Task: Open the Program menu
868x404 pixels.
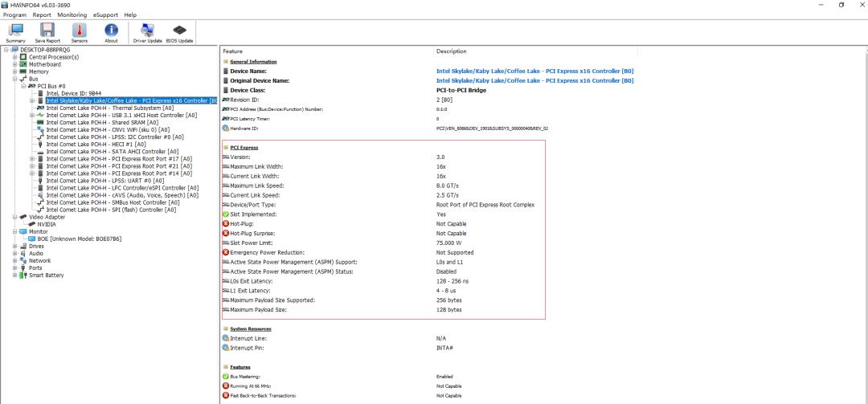Action: pos(15,15)
